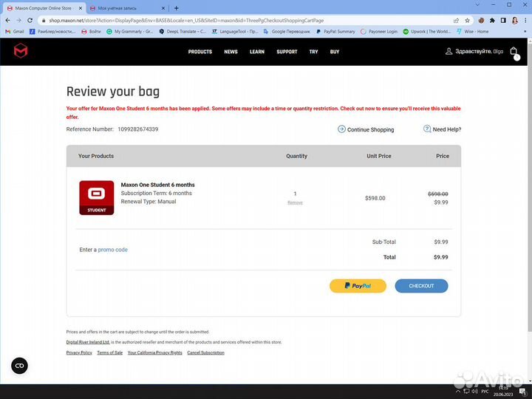Open the Cancel Subscription link
Viewport: 532px width, 399px height.
(x=205, y=353)
